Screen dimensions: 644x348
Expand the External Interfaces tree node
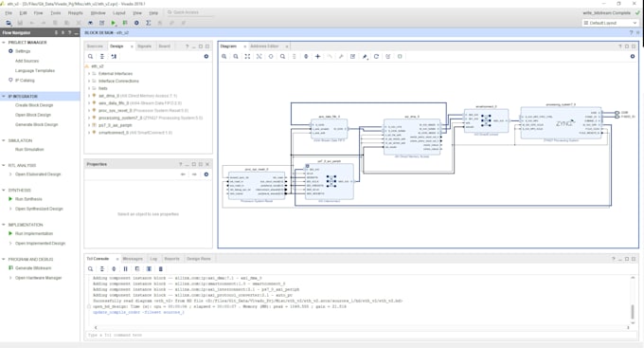coord(89,74)
